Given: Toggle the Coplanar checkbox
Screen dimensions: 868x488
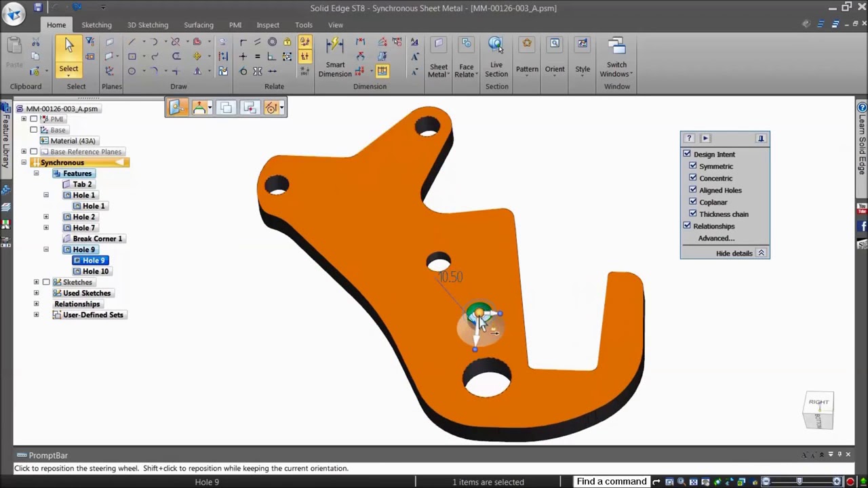Looking at the screenshot, I should tap(693, 201).
